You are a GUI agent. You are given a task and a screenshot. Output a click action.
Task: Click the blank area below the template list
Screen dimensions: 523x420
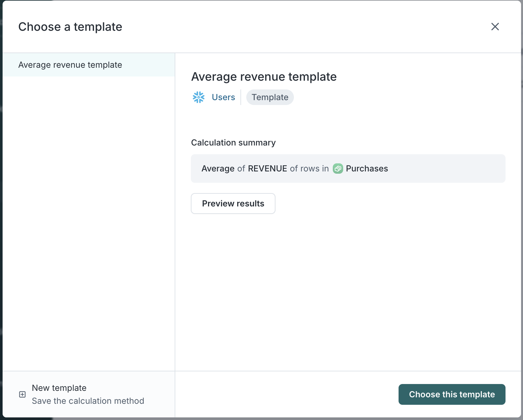click(88, 220)
